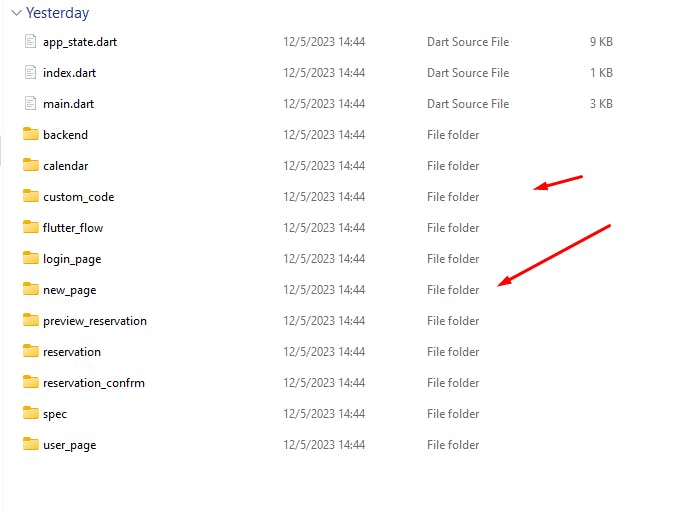Click the index.dart file icon
This screenshot has height=513, width=699.
pos(29,73)
